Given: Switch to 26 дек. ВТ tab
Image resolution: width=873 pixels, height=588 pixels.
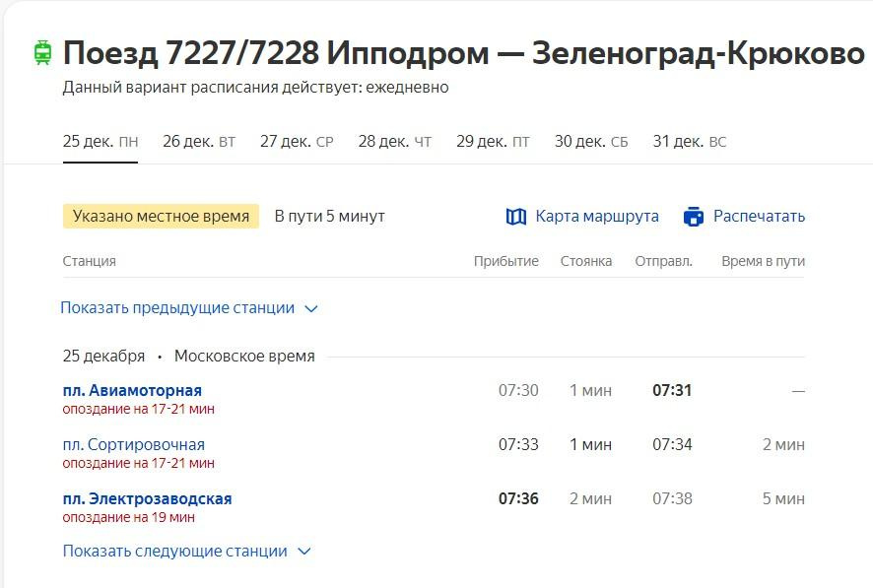Looking at the screenshot, I should [x=199, y=142].
